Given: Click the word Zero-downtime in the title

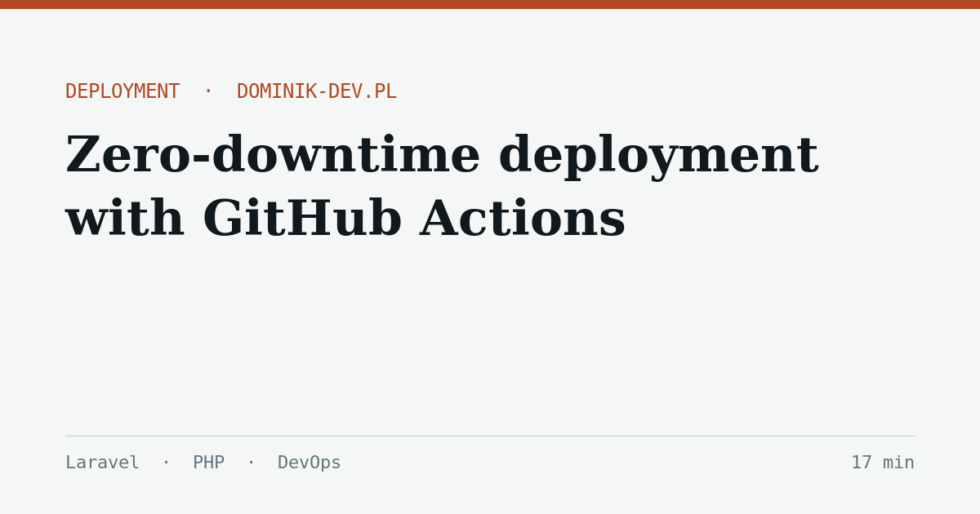Looking at the screenshot, I should click(x=273, y=156).
